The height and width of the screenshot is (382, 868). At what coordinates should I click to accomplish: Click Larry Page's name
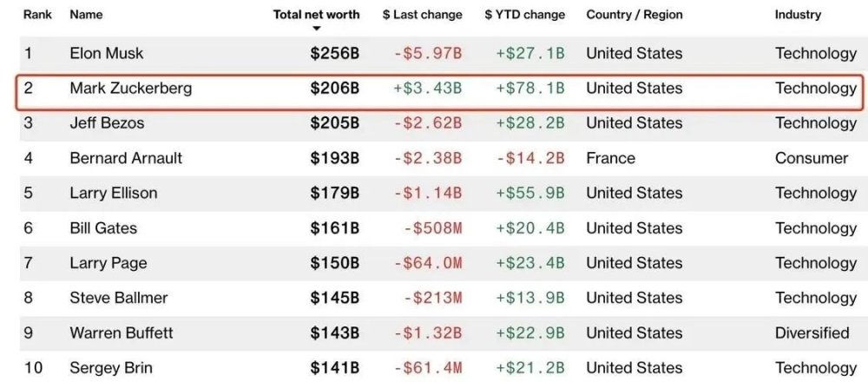(108, 263)
